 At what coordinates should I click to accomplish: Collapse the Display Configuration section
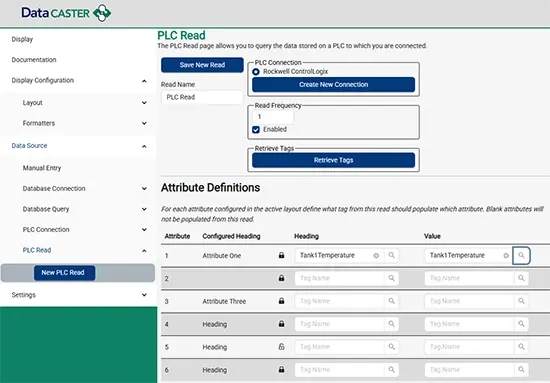click(x=144, y=81)
